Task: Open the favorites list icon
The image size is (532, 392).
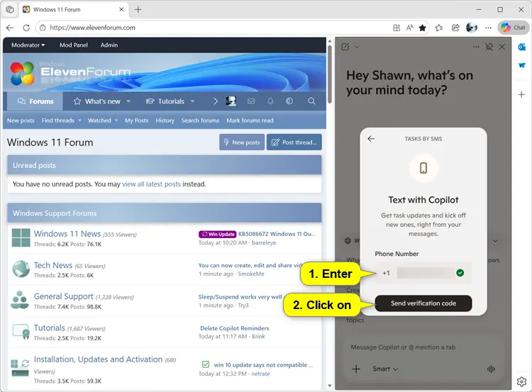Action: click(439, 28)
